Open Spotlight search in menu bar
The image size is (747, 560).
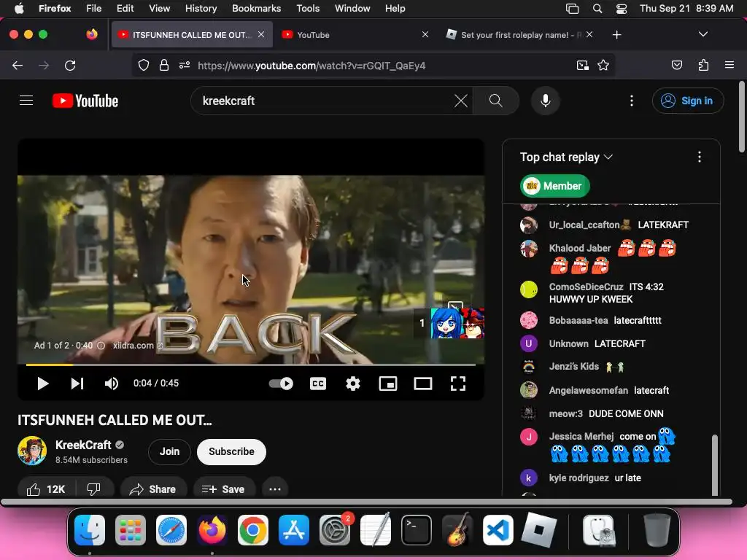(597, 8)
